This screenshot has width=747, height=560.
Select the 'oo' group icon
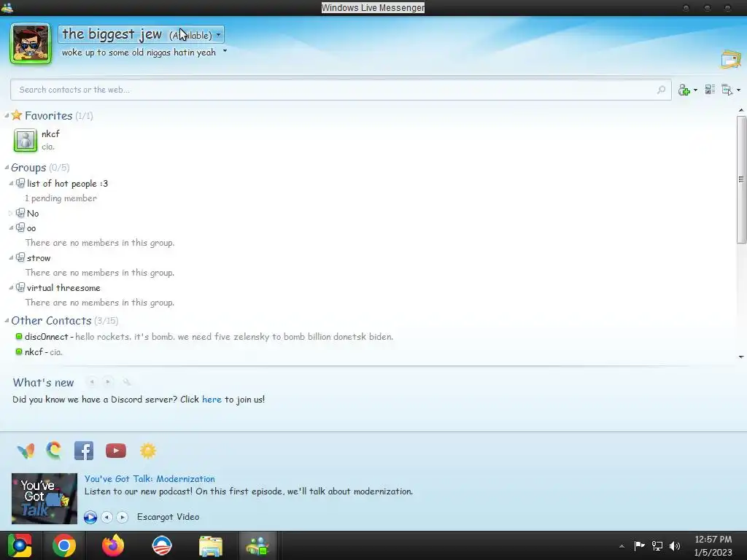pos(20,227)
